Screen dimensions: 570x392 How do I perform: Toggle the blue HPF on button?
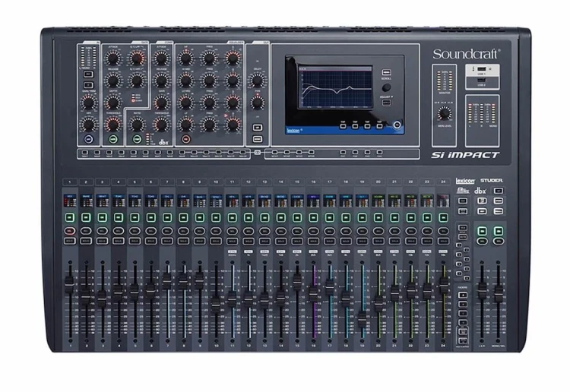[x=88, y=139]
